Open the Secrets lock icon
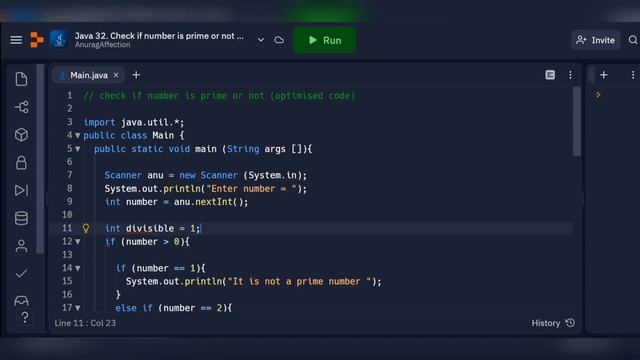640x360 pixels. [21, 162]
